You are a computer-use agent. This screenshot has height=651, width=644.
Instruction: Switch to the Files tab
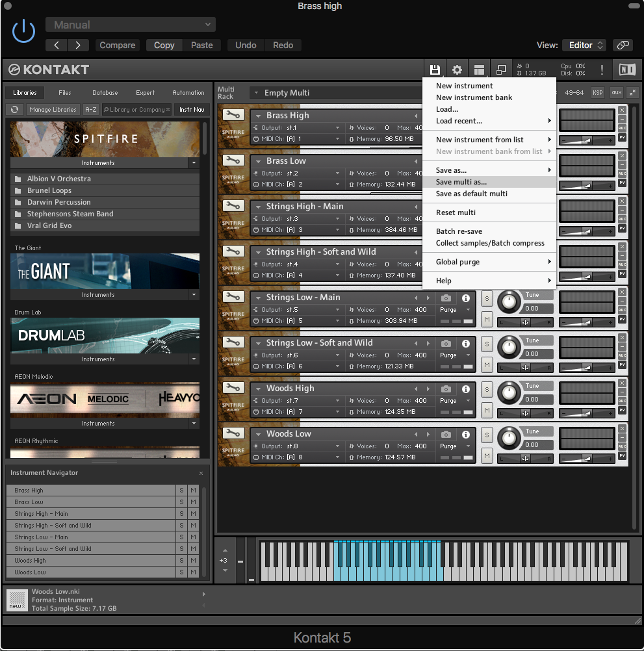(x=65, y=93)
